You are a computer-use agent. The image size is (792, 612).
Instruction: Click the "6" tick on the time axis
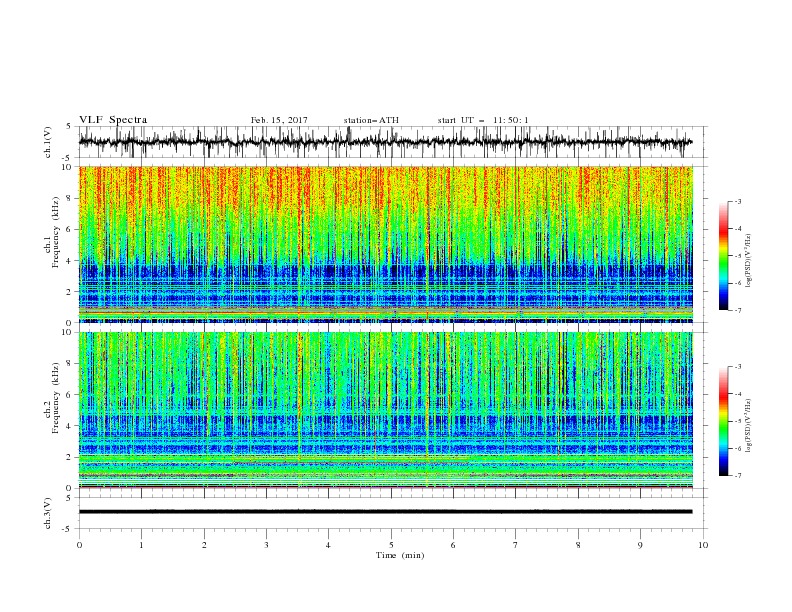click(453, 545)
